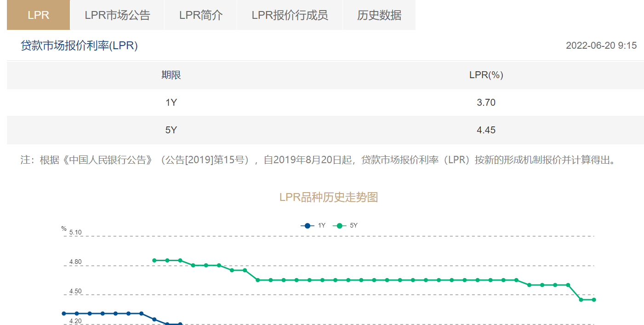The image size is (644, 325).
Task: Open the 历史数据 tab
Action: coord(379,15)
